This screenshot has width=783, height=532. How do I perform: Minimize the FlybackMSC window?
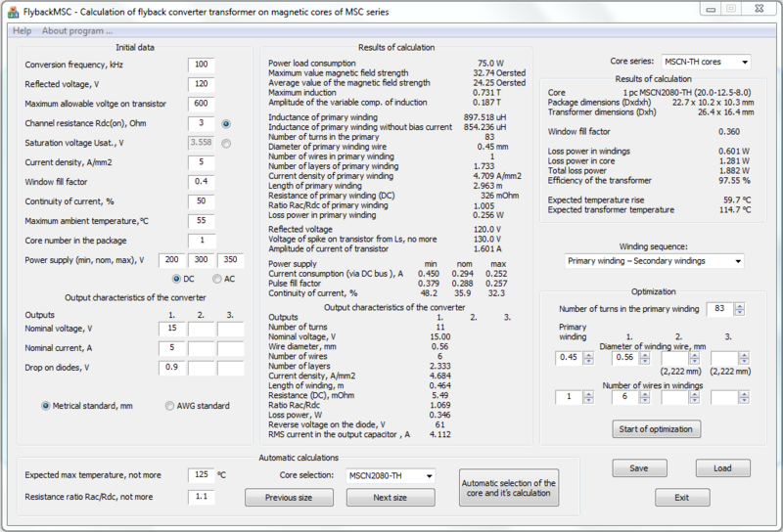pos(711,9)
